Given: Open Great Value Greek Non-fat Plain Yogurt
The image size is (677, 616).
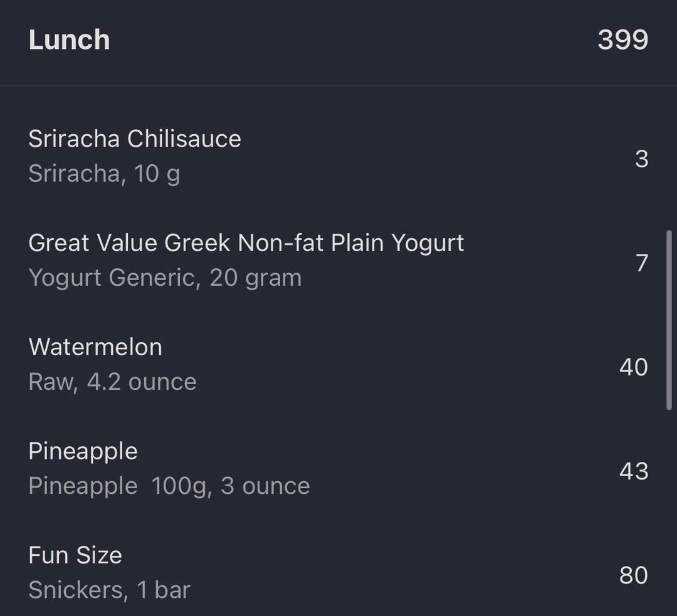Looking at the screenshot, I should pos(246,243).
